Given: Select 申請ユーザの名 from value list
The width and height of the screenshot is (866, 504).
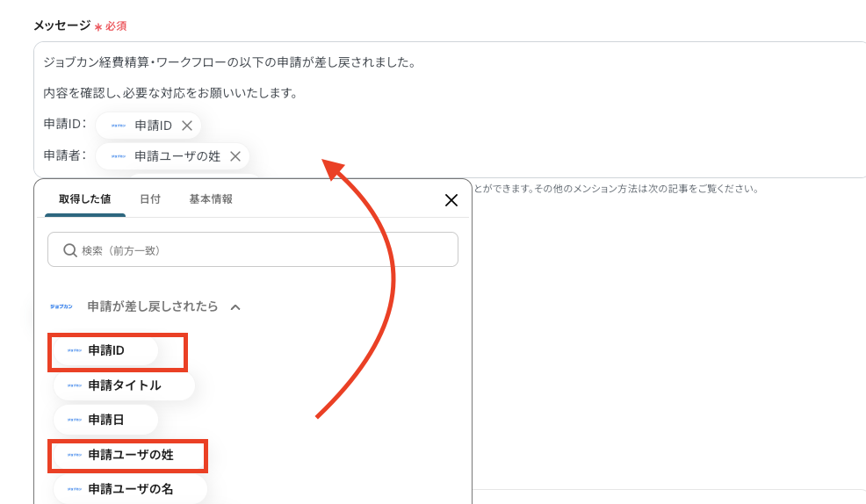Looking at the screenshot, I should click(x=130, y=489).
